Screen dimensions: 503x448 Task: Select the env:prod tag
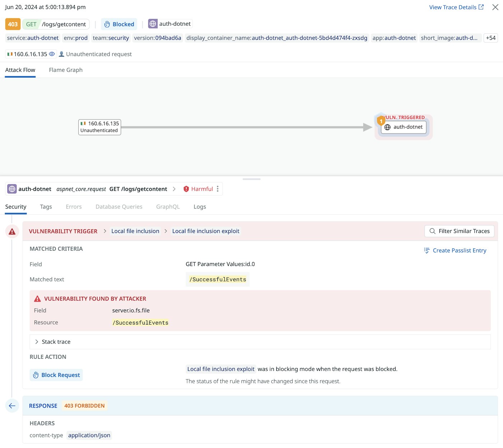[75, 38]
